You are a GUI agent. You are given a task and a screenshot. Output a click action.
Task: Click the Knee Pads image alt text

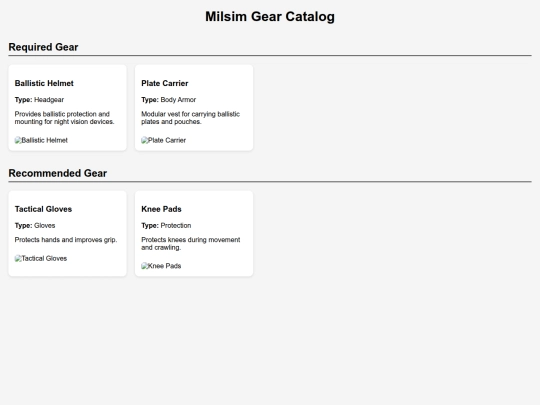tap(164, 266)
